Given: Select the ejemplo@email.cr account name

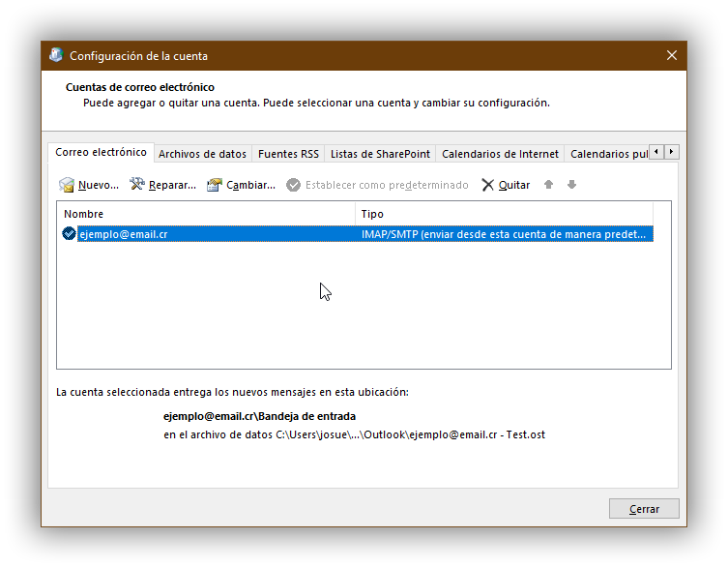Looking at the screenshot, I should coord(124,234).
